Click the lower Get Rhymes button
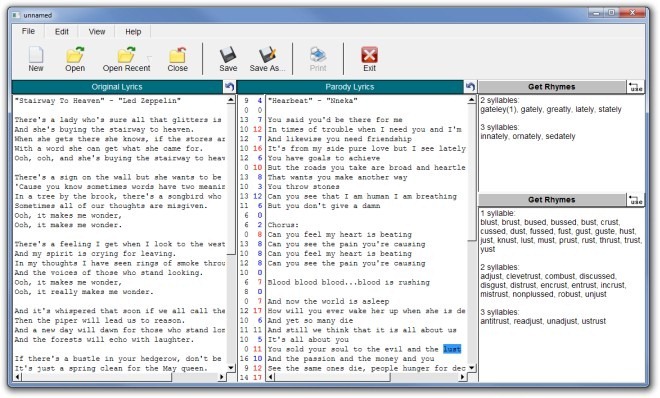Viewport: 660px width, 398px height. (552, 199)
